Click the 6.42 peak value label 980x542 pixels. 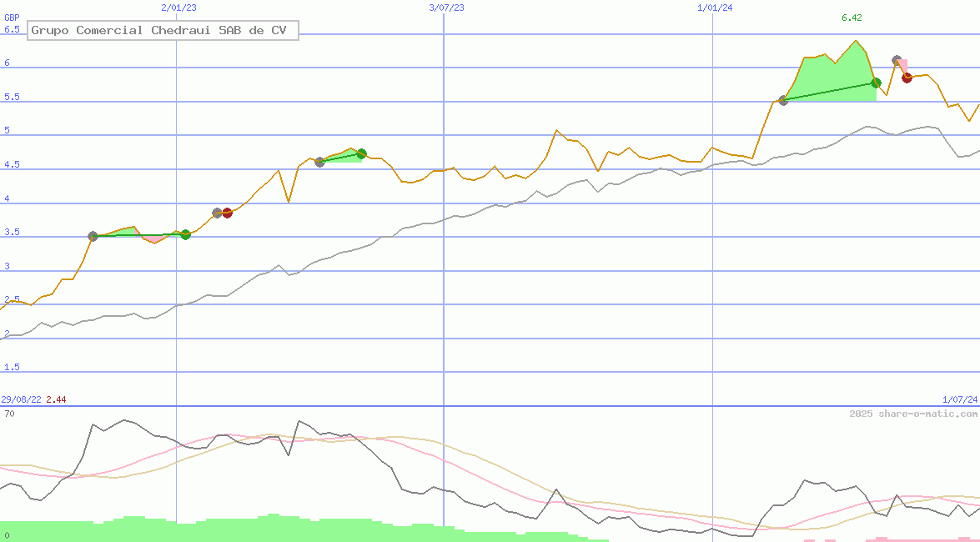click(852, 18)
